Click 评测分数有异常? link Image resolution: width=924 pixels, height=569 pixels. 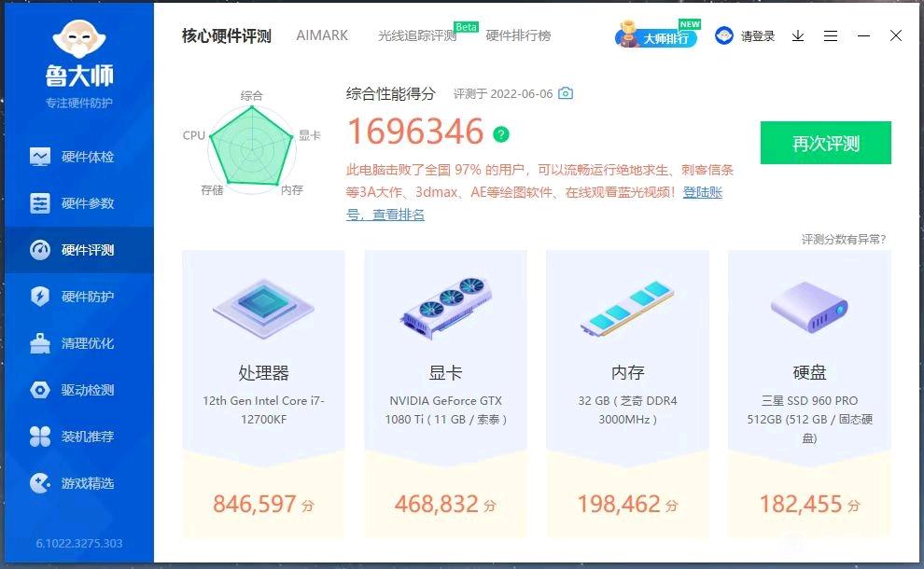click(844, 239)
